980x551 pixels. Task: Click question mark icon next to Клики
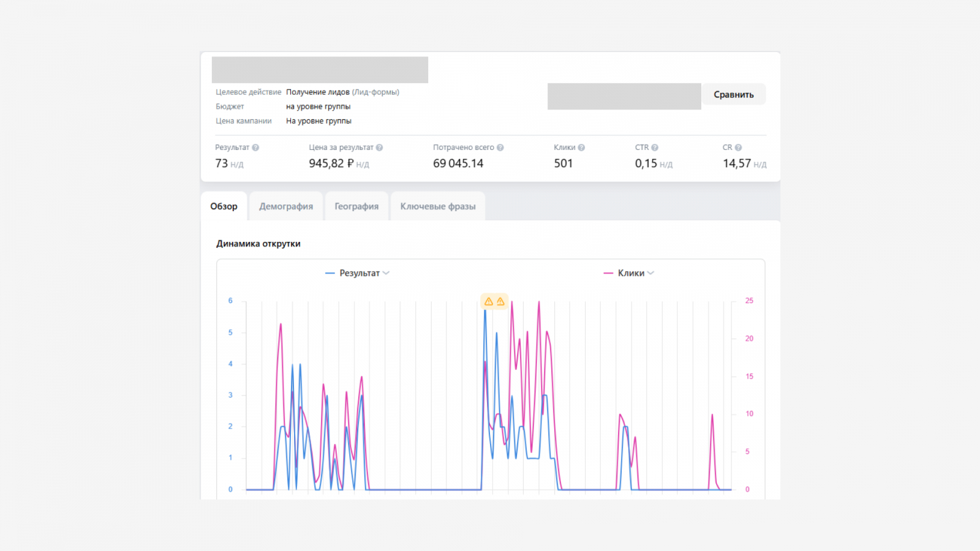tap(581, 148)
